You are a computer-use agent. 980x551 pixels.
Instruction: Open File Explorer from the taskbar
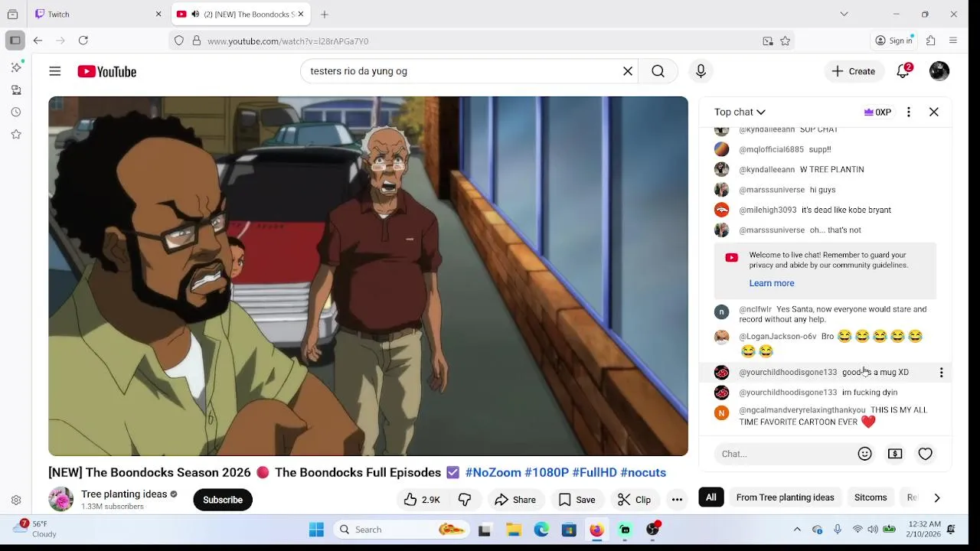point(514,530)
